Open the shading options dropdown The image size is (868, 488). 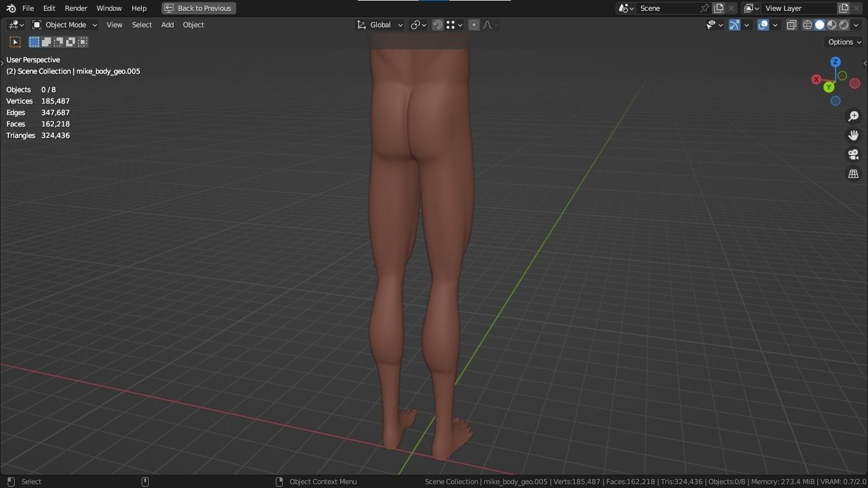(x=857, y=25)
